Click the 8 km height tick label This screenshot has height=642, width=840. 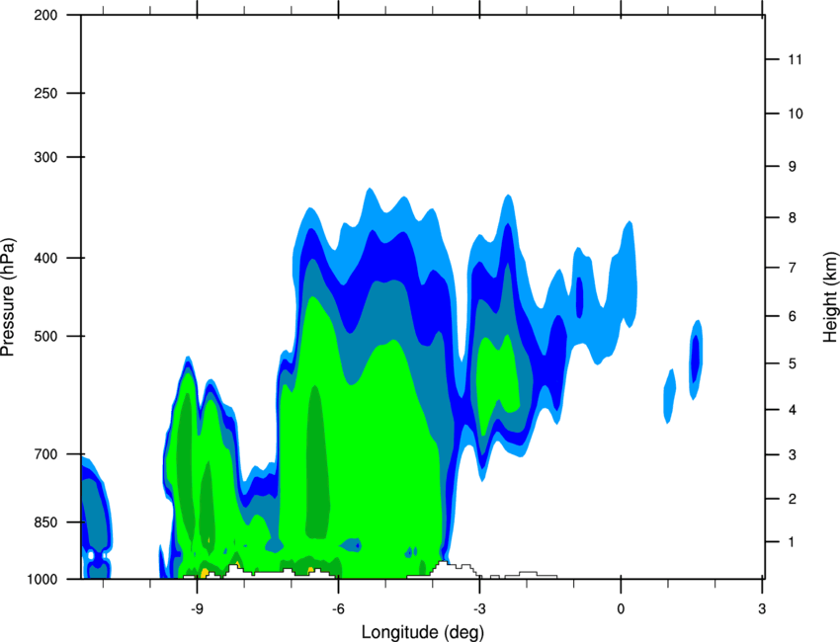point(793,218)
